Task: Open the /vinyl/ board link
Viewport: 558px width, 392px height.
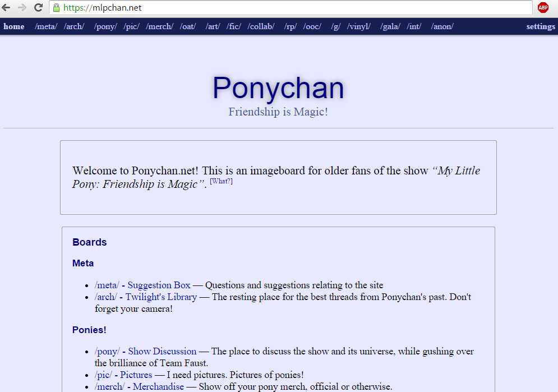Action: click(x=358, y=26)
